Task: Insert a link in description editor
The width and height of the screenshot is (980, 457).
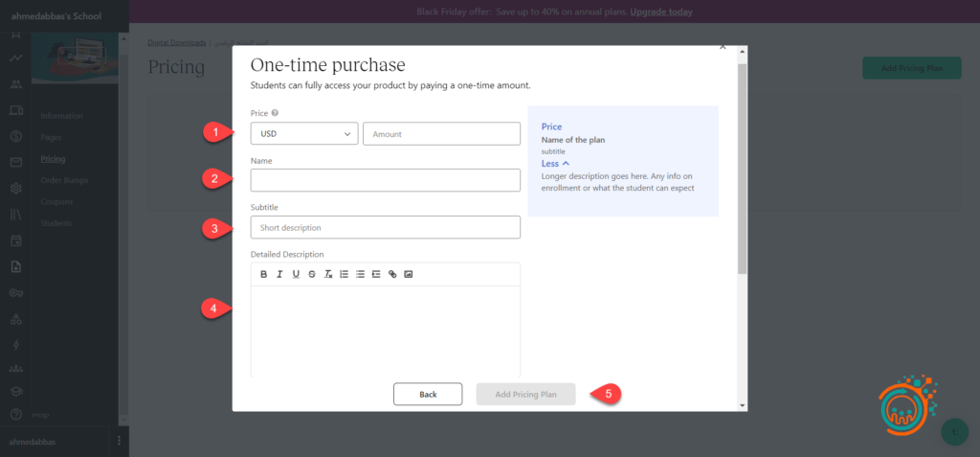Action: (392, 274)
